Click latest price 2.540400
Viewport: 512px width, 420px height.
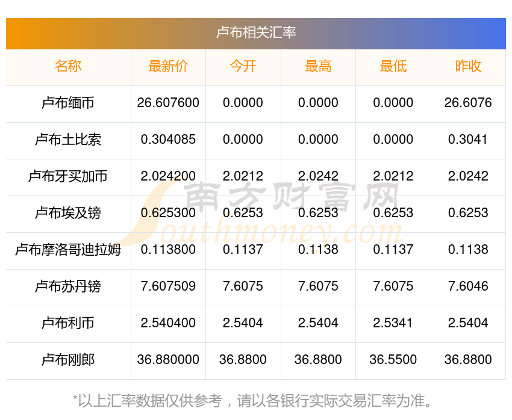tap(168, 323)
